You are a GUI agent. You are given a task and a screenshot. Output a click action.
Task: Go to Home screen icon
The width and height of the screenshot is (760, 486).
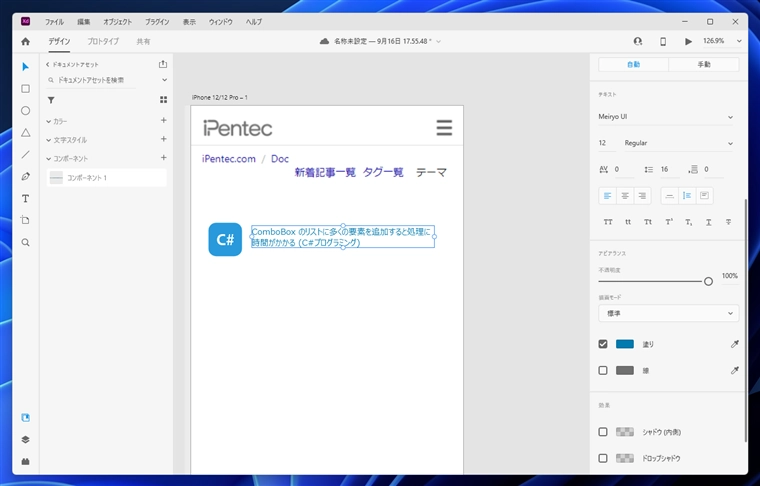tap(26, 42)
